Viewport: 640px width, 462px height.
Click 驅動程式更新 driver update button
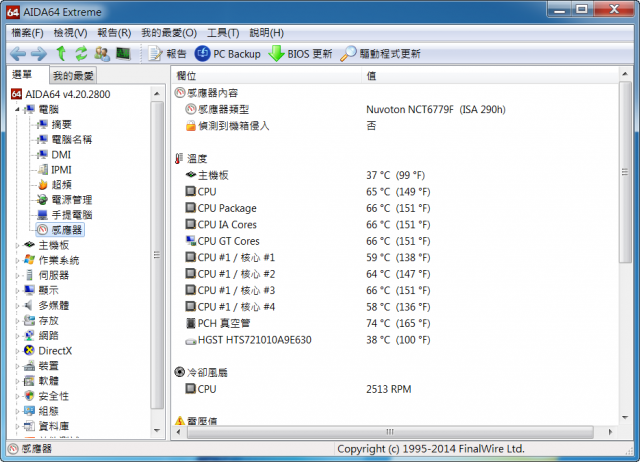coord(380,54)
